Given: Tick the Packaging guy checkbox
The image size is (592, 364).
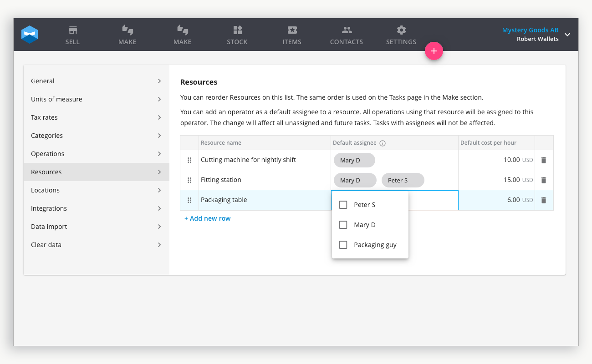Looking at the screenshot, I should [x=343, y=245].
